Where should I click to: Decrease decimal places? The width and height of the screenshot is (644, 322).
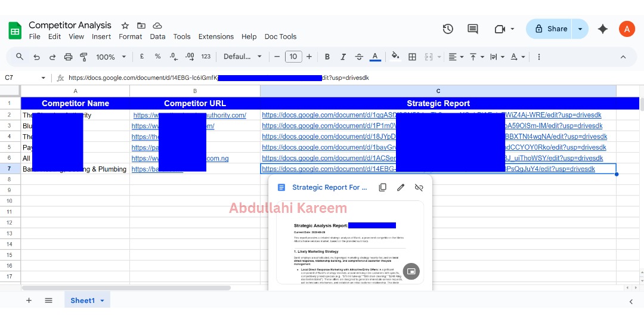(x=174, y=57)
